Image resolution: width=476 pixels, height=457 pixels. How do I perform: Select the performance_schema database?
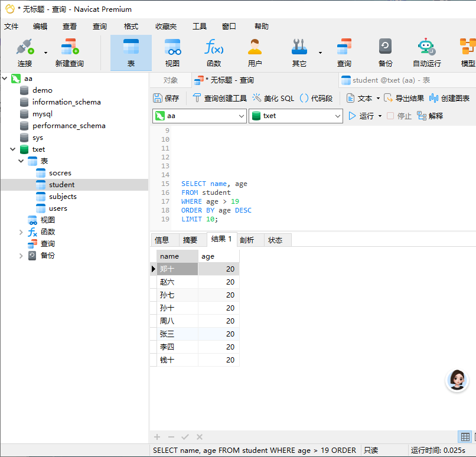coord(69,126)
